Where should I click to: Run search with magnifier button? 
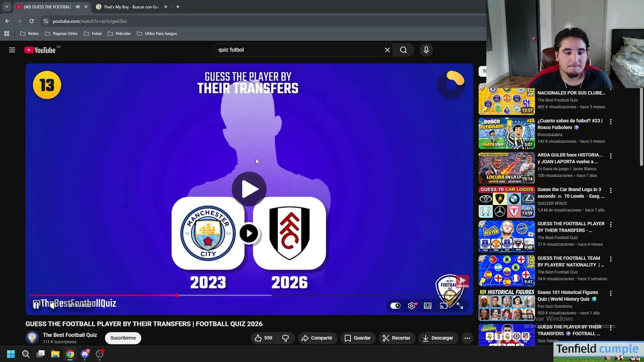pyautogui.click(x=404, y=50)
